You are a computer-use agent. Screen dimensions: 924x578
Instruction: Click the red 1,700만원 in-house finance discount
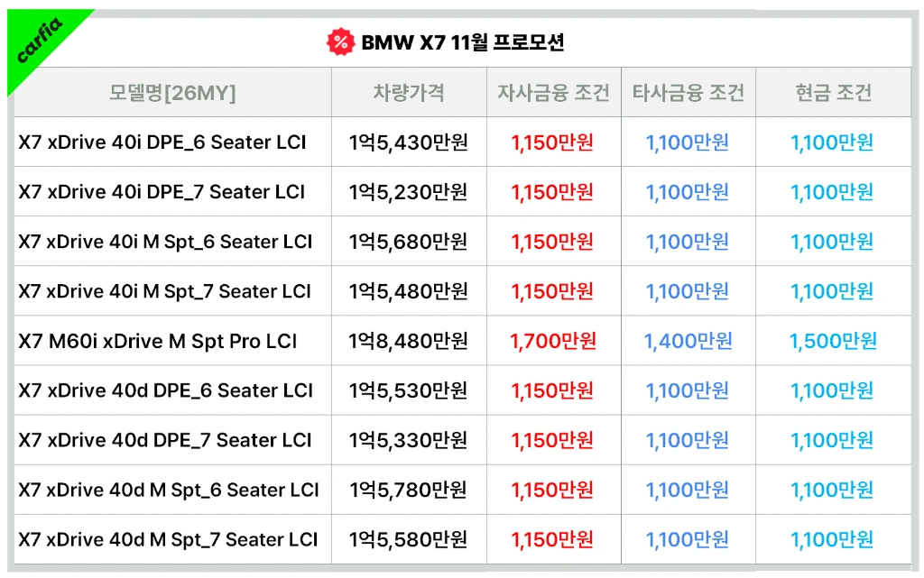553,341
